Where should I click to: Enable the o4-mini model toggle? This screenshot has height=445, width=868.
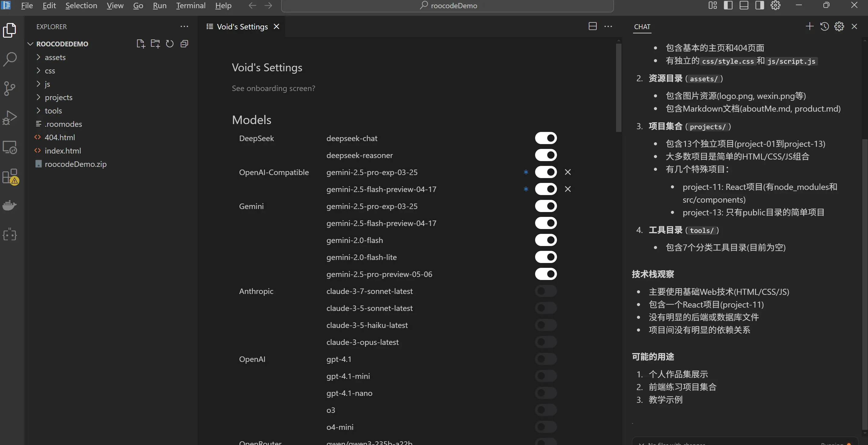pos(546,427)
